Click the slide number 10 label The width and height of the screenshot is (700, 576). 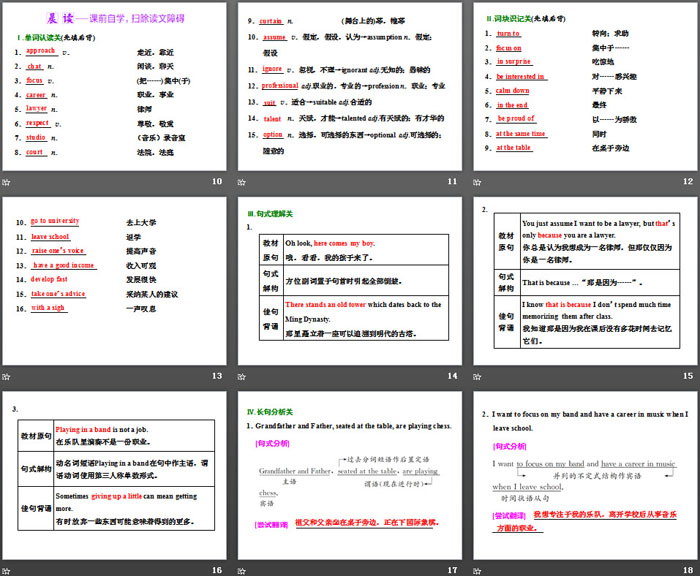[217, 181]
